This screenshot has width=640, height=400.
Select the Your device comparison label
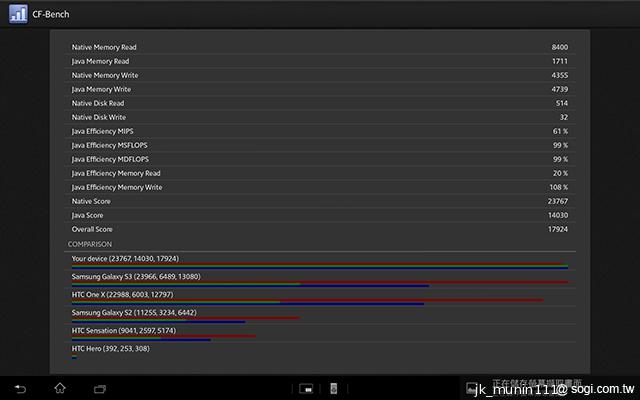[x=125, y=259]
